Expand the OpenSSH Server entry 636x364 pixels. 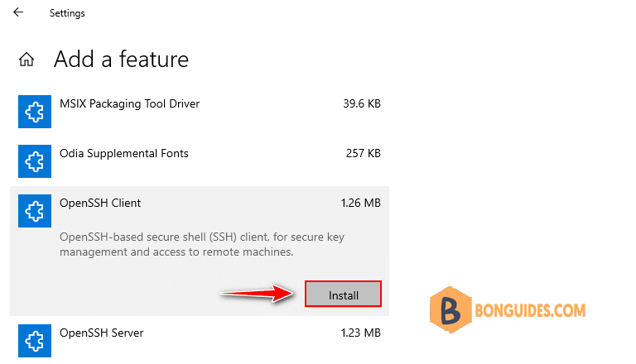[x=199, y=341]
